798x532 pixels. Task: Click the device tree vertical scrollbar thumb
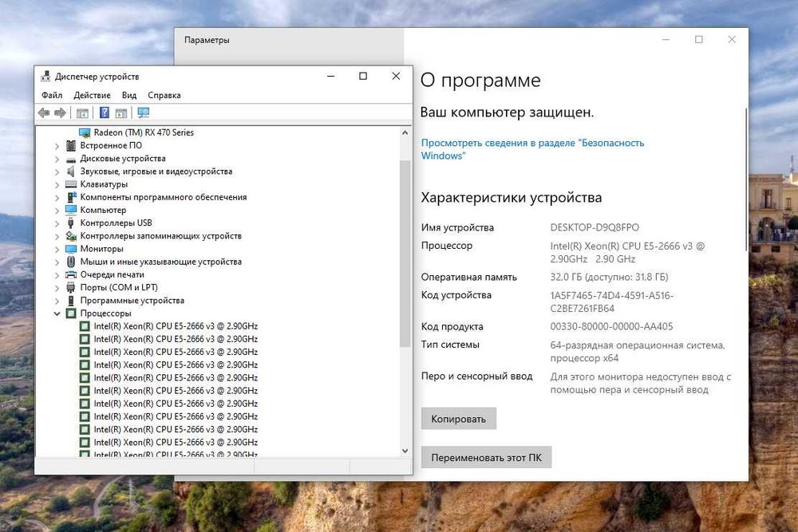coord(405,254)
